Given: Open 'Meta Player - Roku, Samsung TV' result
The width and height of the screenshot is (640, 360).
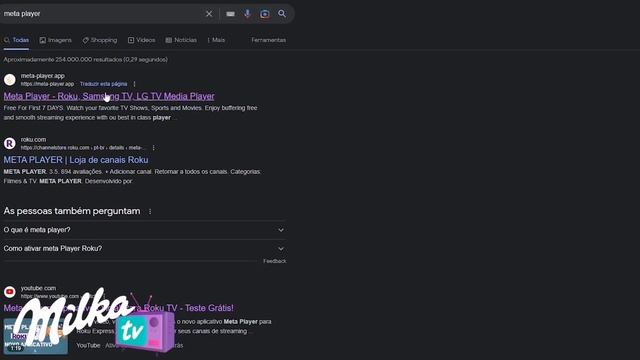Looking at the screenshot, I should click(x=109, y=96).
